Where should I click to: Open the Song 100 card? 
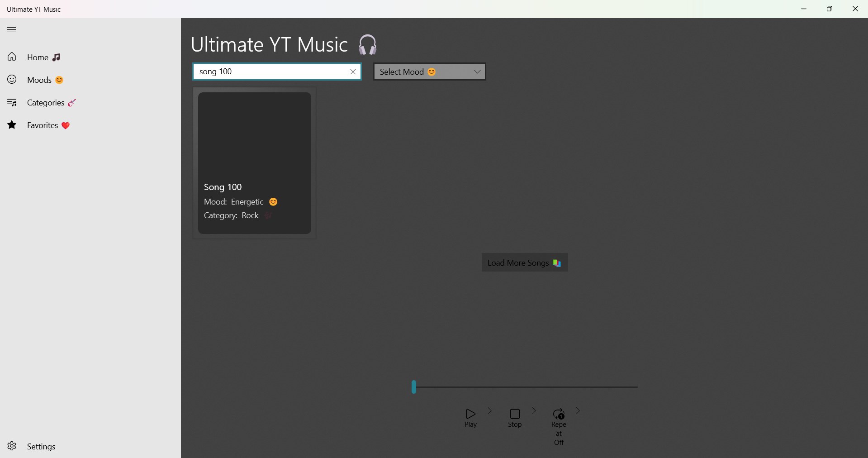point(254,163)
